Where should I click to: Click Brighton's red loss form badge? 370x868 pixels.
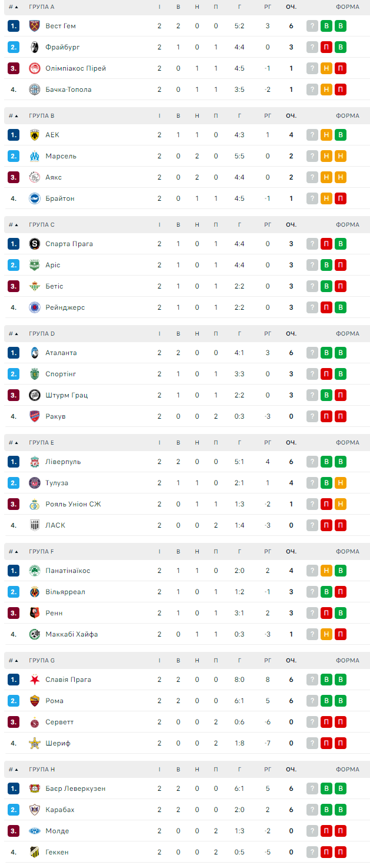pyautogui.click(x=340, y=198)
